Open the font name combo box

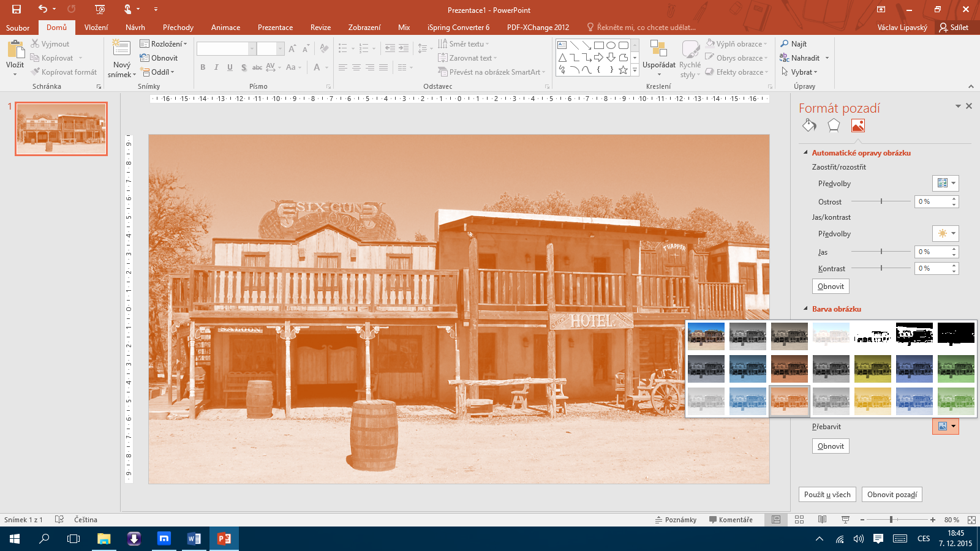[226, 48]
